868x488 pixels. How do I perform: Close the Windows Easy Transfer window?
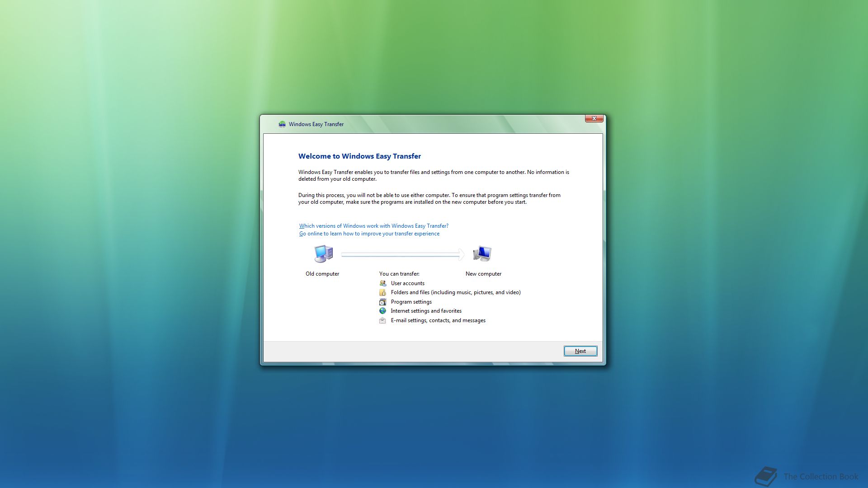(x=594, y=118)
